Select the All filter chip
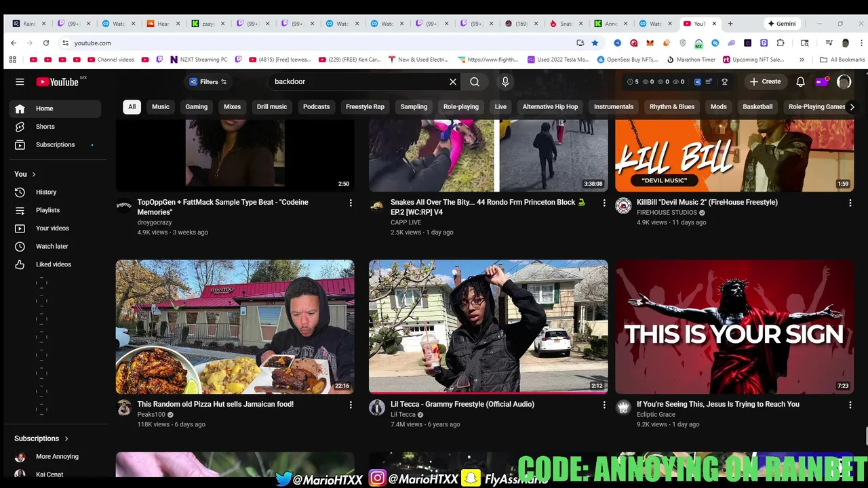The height and width of the screenshot is (488, 868). point(132,106)
